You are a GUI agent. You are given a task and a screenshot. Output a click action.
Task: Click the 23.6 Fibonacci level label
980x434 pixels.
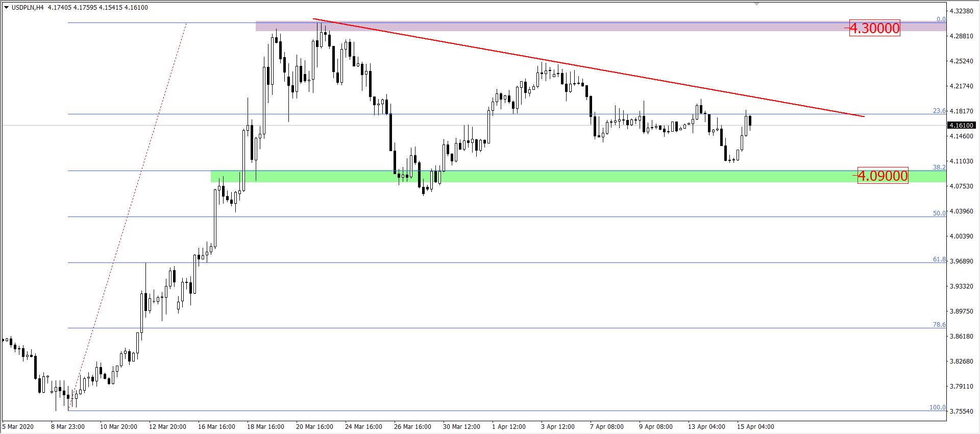coord(939,110)
